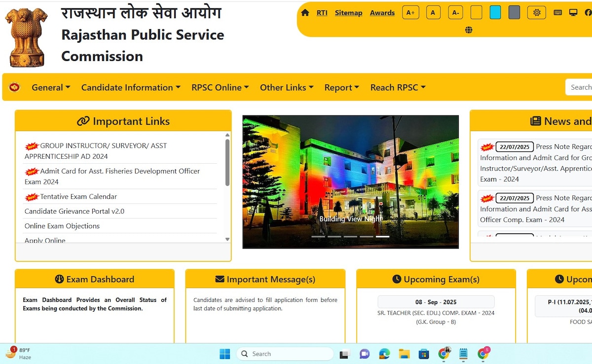Click the Exam Dashboard card heading
This screenshot has height=364, width=592.
(95, 279)
